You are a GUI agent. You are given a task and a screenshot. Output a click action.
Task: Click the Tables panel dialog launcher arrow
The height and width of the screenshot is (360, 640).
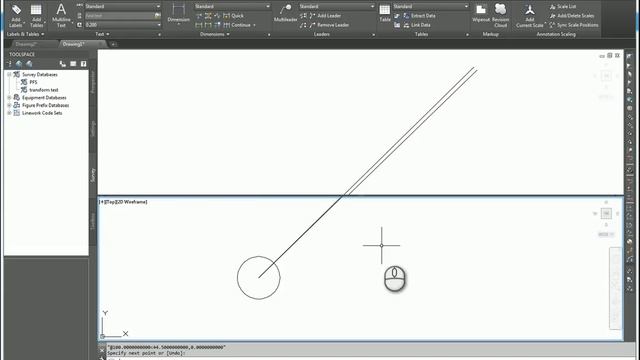467,35
